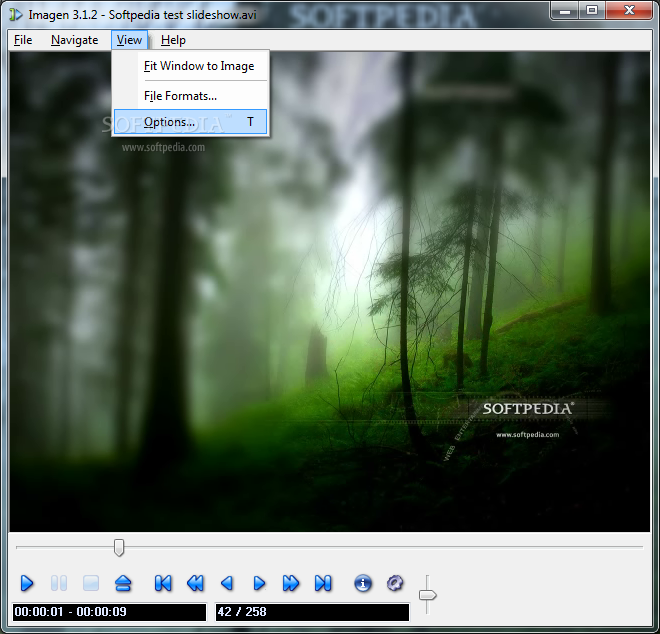This screenshot has height=634, width=660.
Task: Click the seek slider thumb
Action: pos(119,547)
